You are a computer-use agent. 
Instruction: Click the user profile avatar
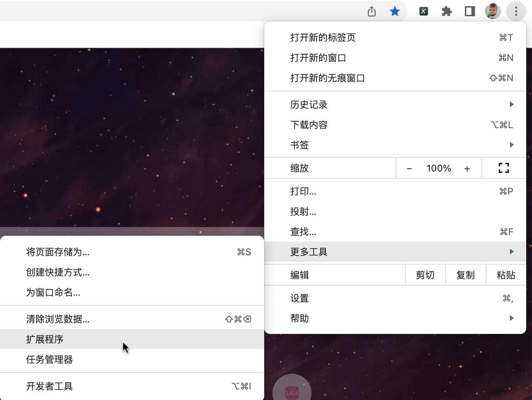493,12
